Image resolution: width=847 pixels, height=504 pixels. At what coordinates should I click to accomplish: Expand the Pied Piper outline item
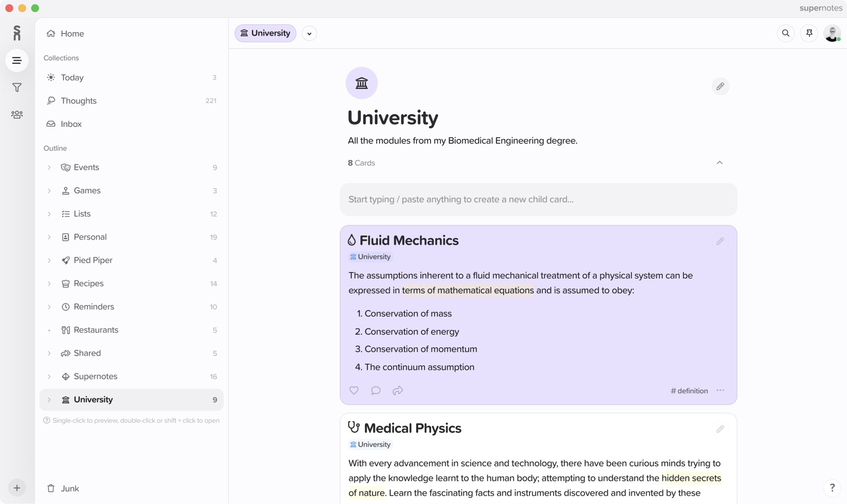pyautogui.click(x=49, y=260)
